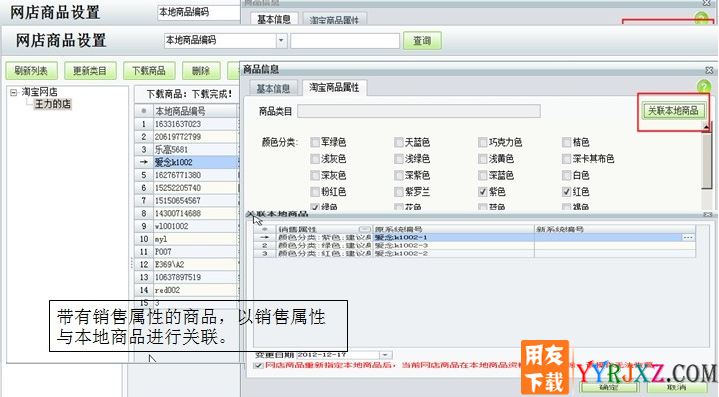719x397 pixels.
Task: Select row 20619772799 in product list
Action: (186, 137)
